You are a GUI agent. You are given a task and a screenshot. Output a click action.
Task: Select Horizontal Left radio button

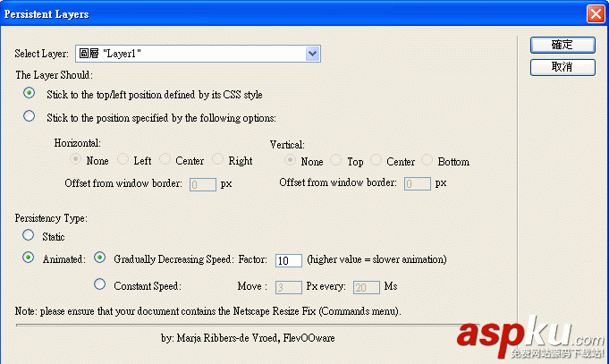(x=123, y=159)
